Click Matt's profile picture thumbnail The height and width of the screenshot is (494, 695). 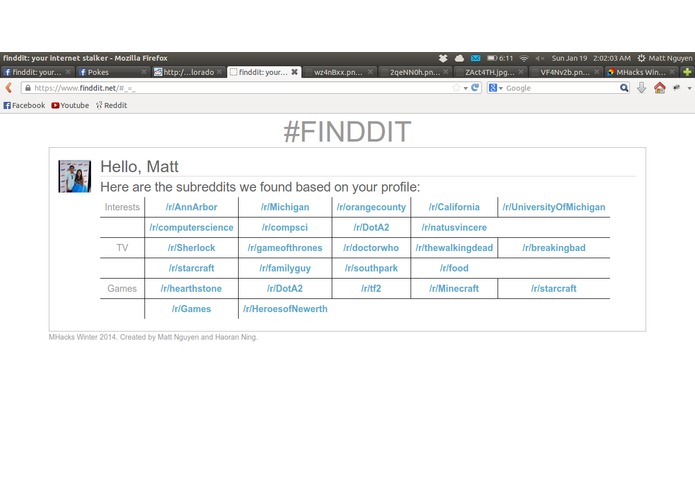tap(74, 176)
